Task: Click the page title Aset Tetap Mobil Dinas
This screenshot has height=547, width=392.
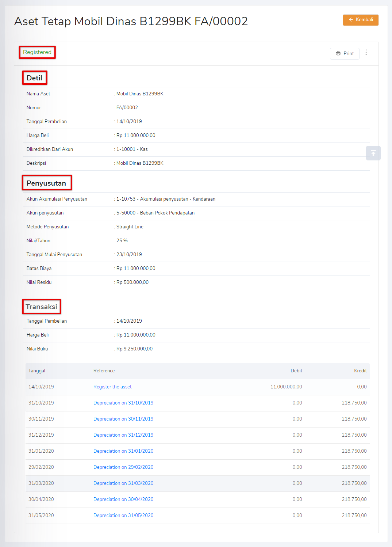Action: click(x=130, y=22)
